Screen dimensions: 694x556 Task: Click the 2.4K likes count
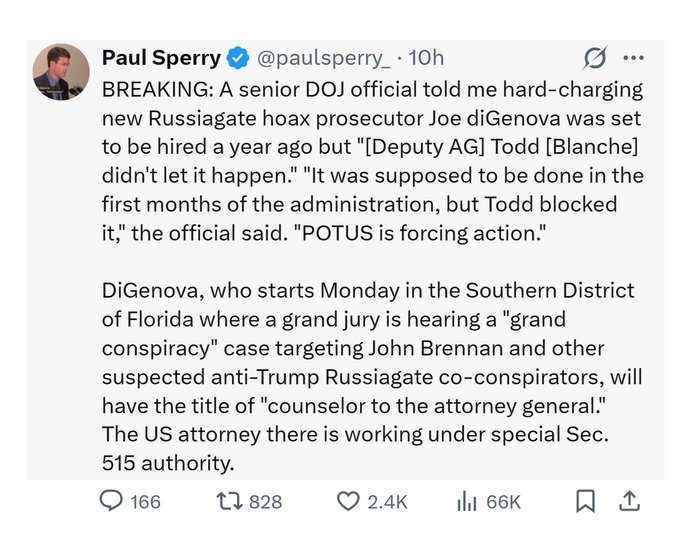(x=387, y=502)
